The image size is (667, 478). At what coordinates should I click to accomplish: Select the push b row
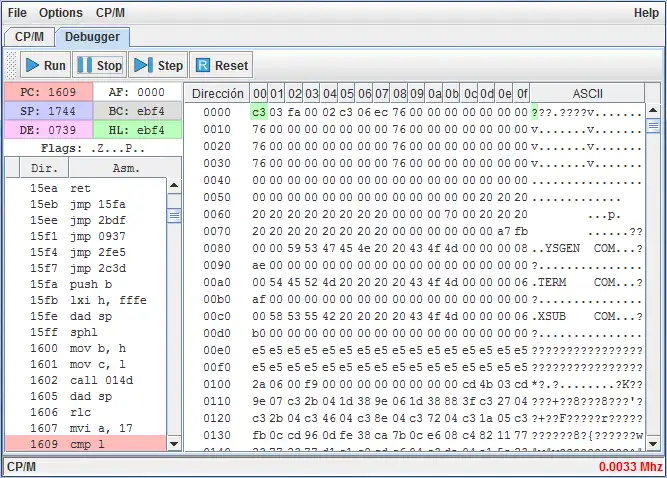86,284
